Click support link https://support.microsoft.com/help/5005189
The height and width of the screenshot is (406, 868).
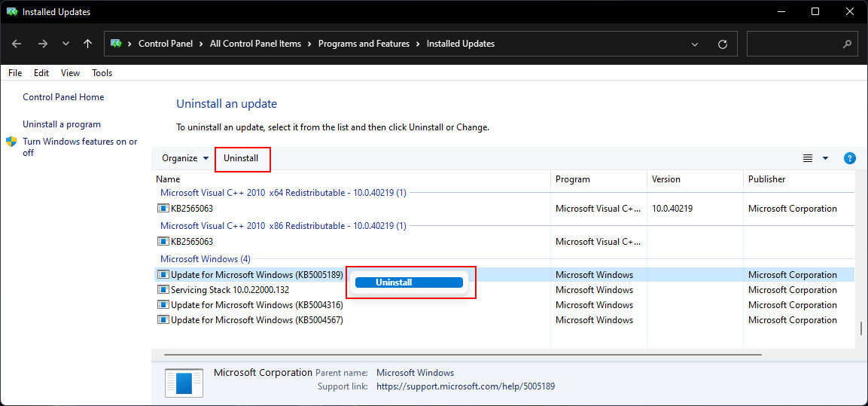pyautogui.click(x=465, y=386)
